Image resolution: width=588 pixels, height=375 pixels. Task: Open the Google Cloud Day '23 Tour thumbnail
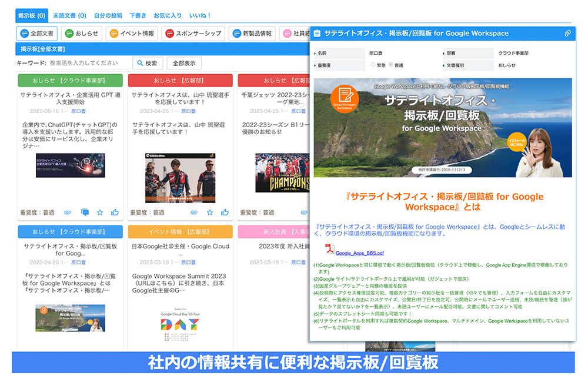[x=181, y=324]
